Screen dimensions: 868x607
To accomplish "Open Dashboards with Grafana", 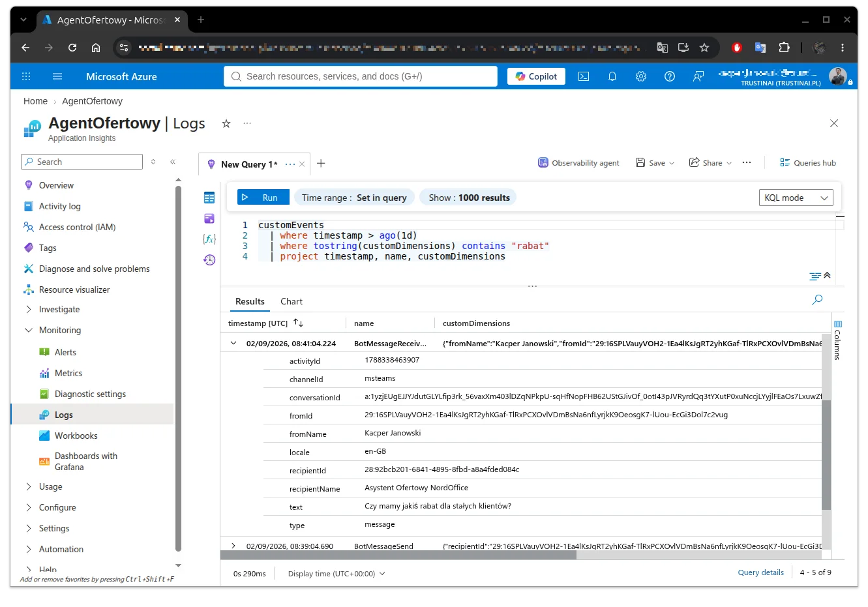I will pos(85,461).
